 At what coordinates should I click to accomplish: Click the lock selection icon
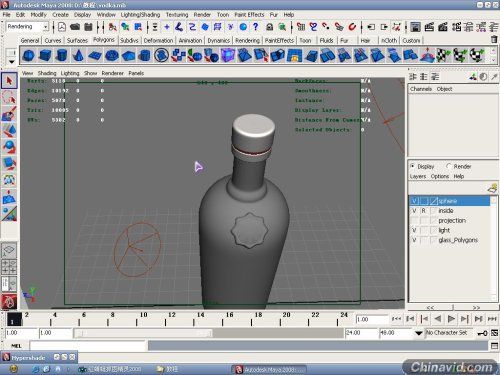tap(269, 27)
